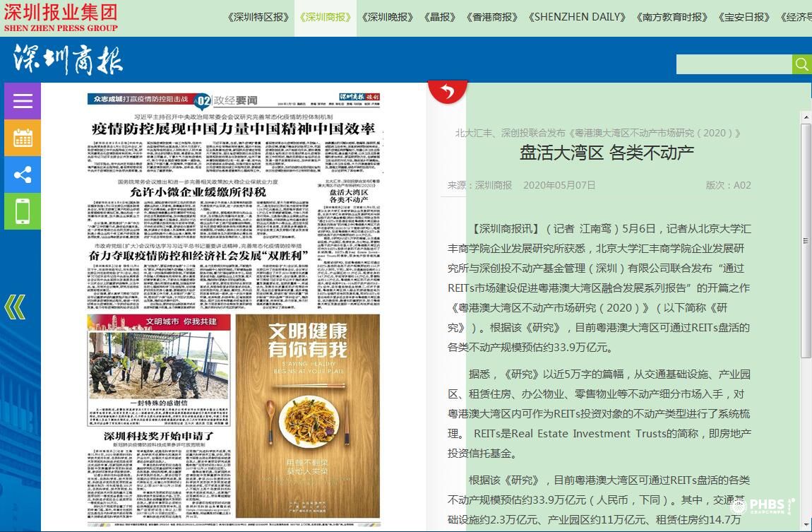Click the banner 众志成城打赢疫情防控阻击战
The width and height of the screenshot is (812, 532).
click(x=141, y=99)
